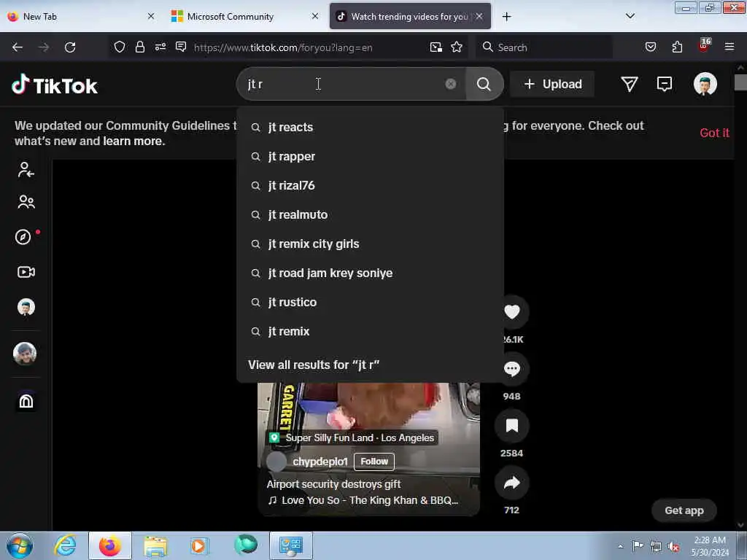The image size is (747, 560).
Task: Open chypdeplo1 username link
Action: 320,462
